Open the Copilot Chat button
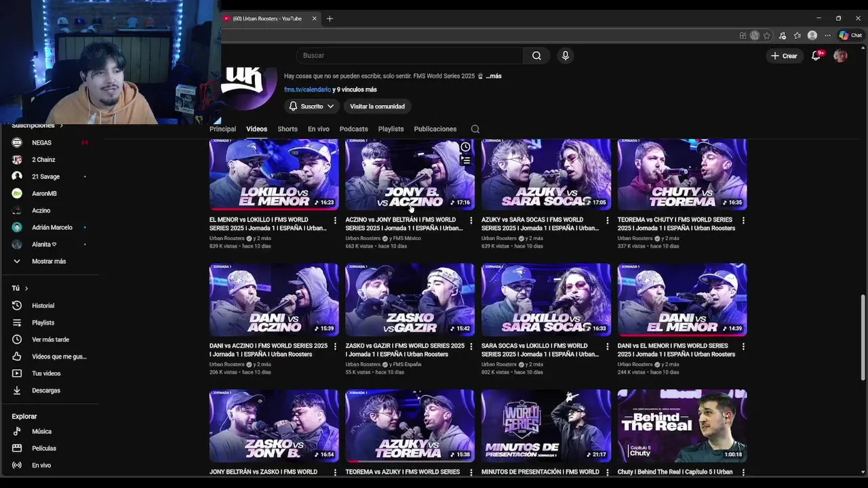 [850, 35]
